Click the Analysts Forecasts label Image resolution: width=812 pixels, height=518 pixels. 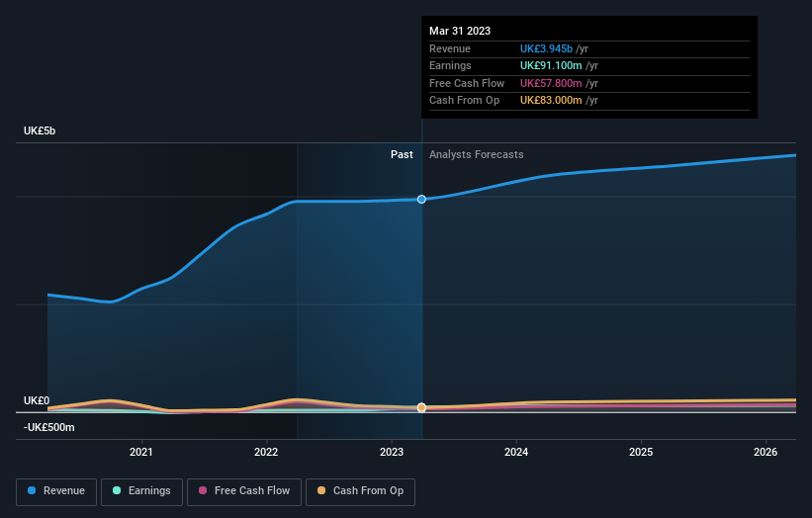click(x=477, y=154)
